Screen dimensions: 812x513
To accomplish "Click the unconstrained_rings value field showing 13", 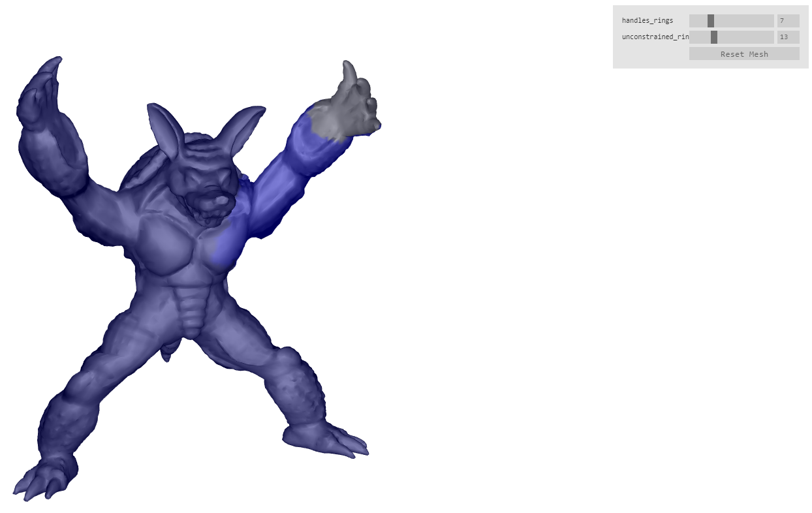I will [788, 37].
